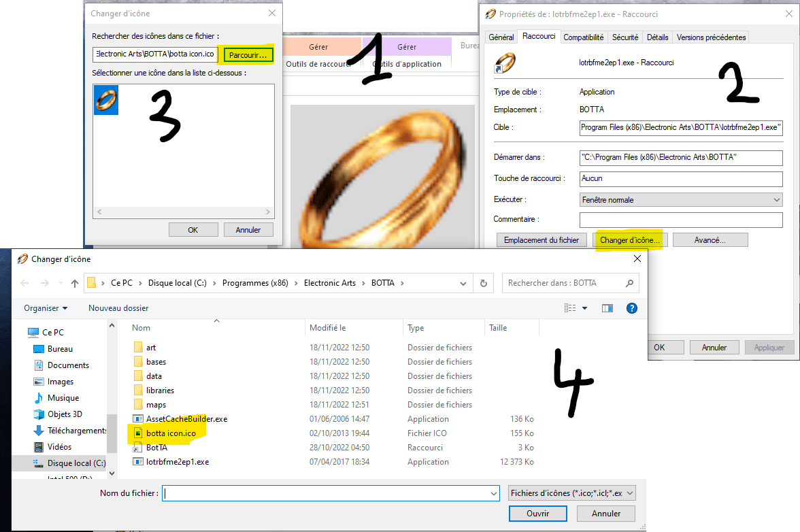
Task: Click the Ce PC computer icon in the sidebar
Action: pos(33,332)
